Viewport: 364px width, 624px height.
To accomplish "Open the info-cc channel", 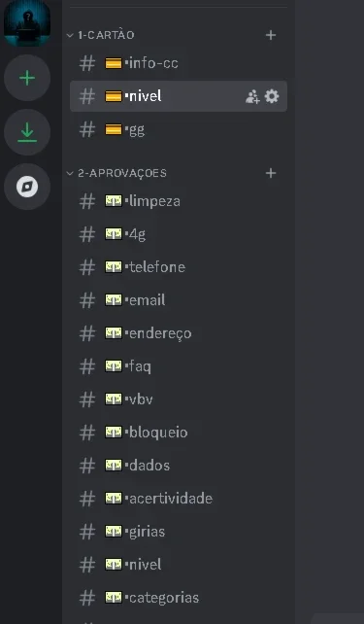I will coord(179,63).
